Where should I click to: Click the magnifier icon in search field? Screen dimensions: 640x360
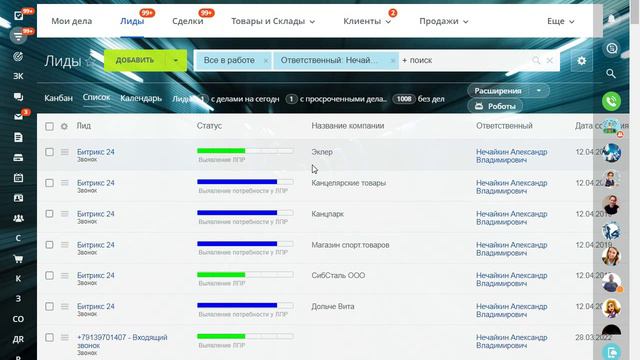(x=536, y=60)
